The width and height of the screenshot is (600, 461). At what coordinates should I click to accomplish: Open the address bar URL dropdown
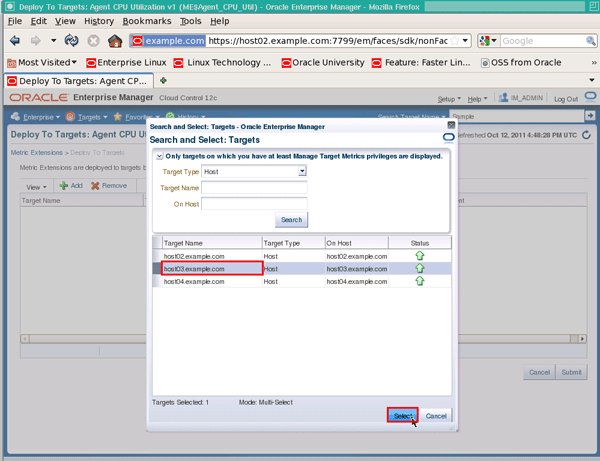(x=465, y=41)
